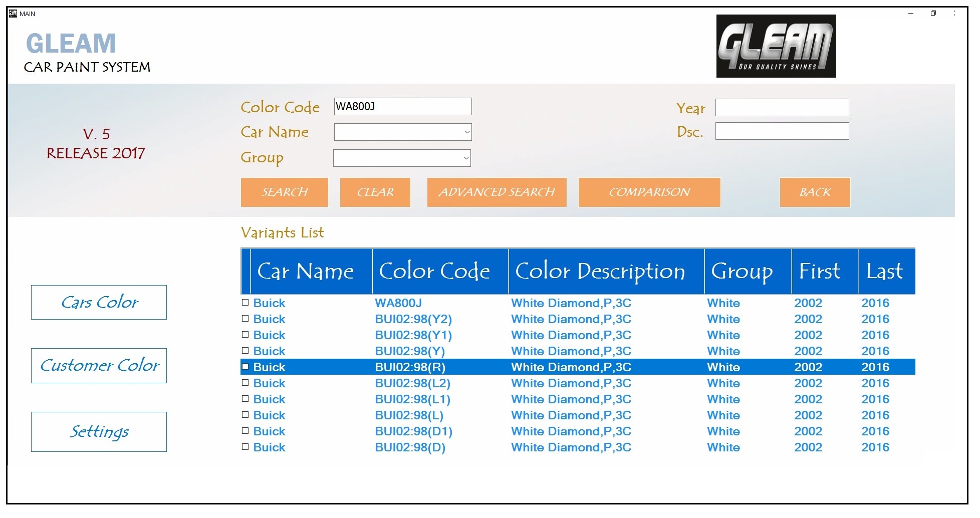This screenshot has height=518, width=980.
Task: Open the Customer Color section
Action: pyautogui.click(x=99, y=366)
